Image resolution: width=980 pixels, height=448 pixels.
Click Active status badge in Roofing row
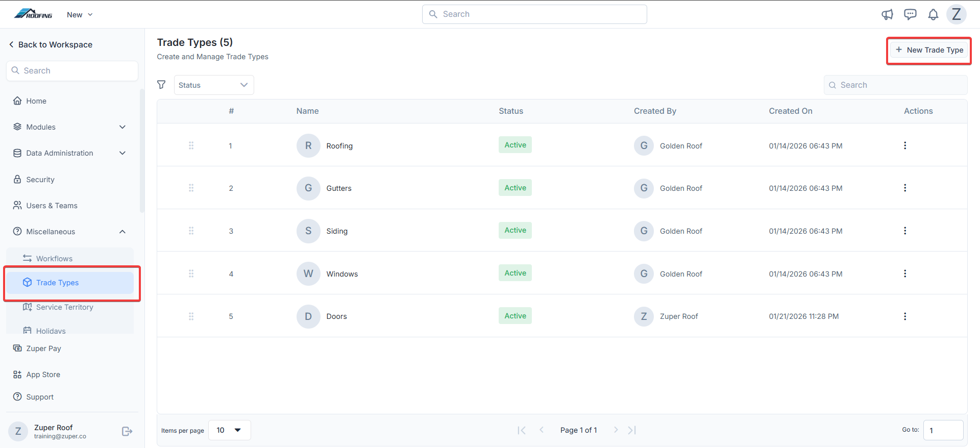click(x=515, y=145)
